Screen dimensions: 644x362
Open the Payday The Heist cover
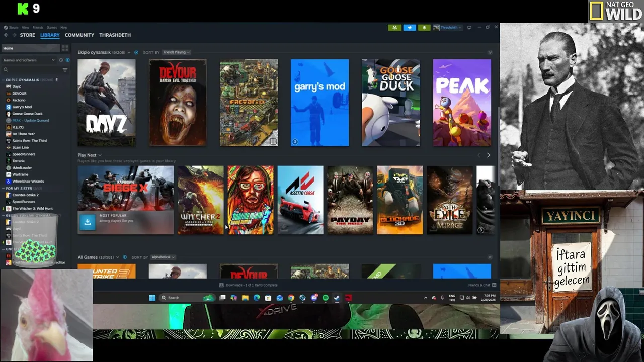350,200
